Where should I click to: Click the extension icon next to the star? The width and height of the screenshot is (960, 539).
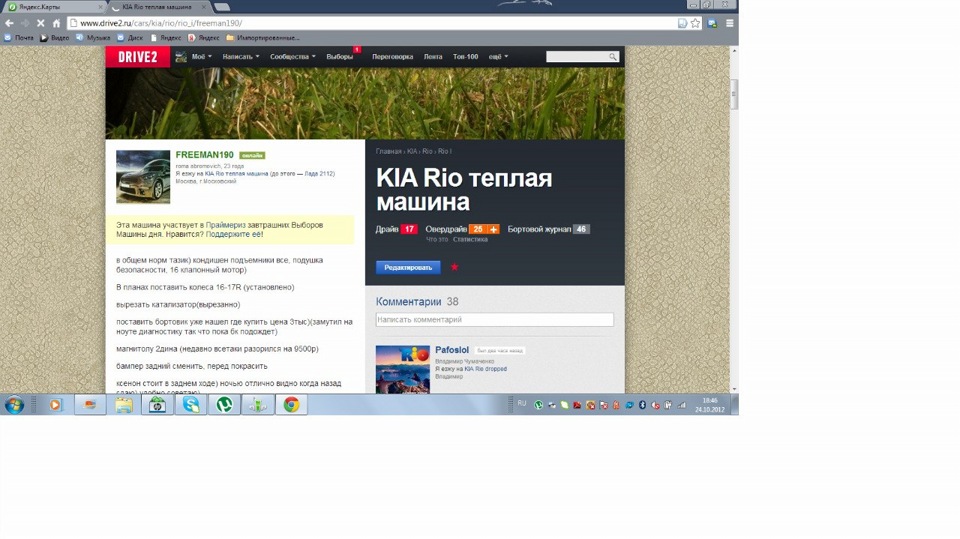coord(712,23)
